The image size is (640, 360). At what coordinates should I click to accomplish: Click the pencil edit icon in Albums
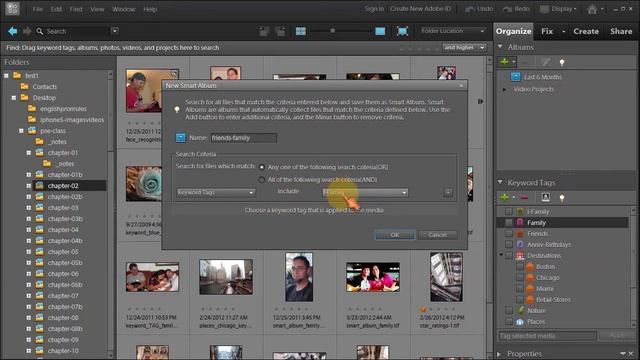(x=546, y=62)
